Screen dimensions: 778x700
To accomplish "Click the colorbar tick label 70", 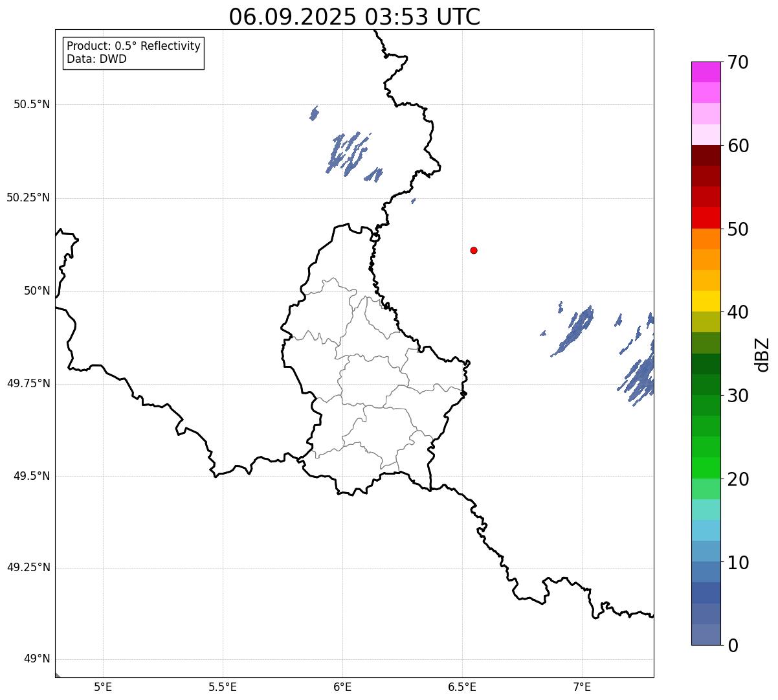I will coord(738,63).
